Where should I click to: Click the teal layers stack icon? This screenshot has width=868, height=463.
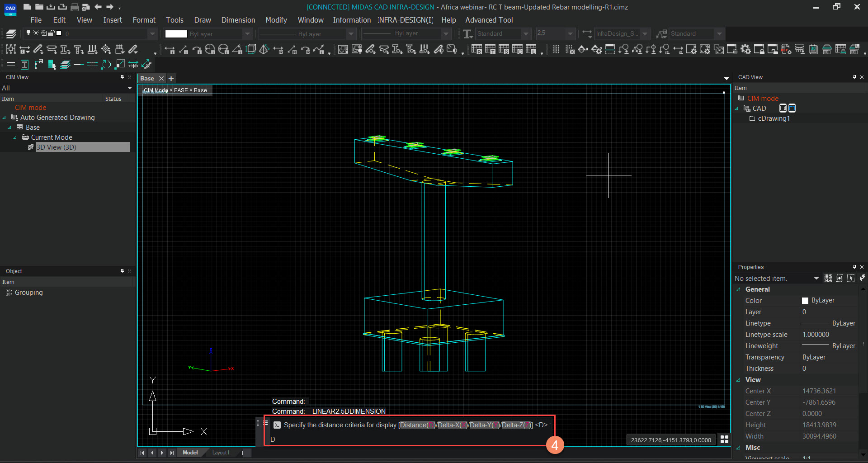65,65
